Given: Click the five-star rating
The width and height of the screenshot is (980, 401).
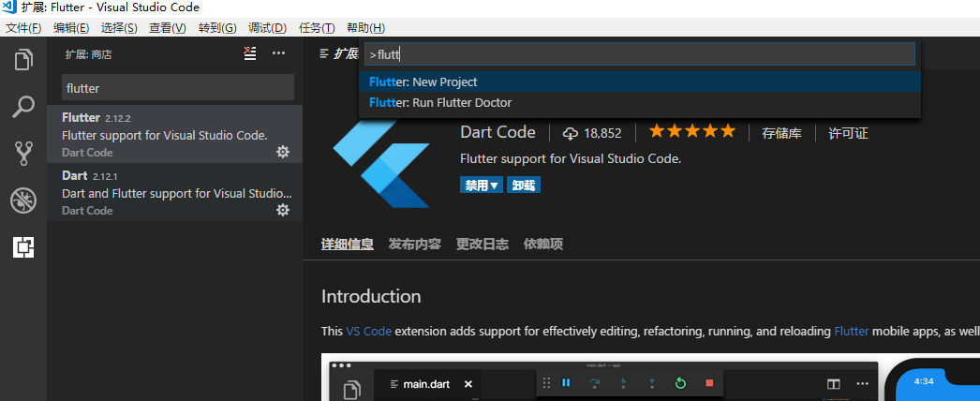Looking at the screenshot, I should click(691, 132).
